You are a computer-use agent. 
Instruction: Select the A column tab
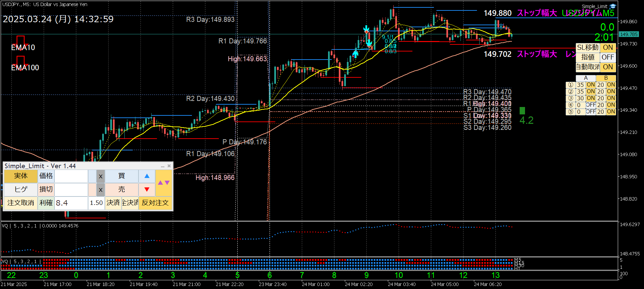[586, 78]
